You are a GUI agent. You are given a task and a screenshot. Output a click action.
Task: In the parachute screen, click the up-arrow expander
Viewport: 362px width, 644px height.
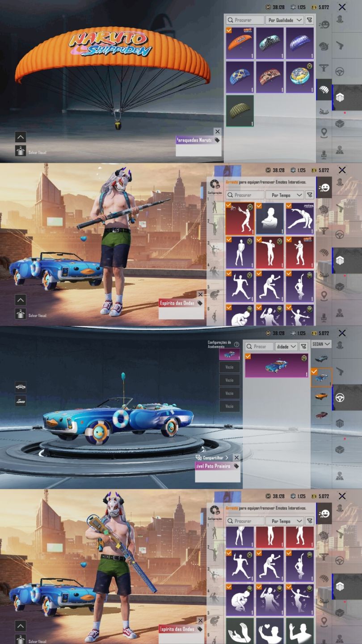click(21, 137)
